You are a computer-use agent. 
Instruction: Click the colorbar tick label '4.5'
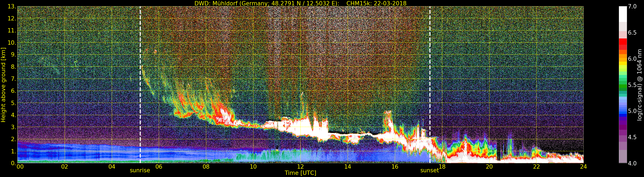tap(632, 137)
